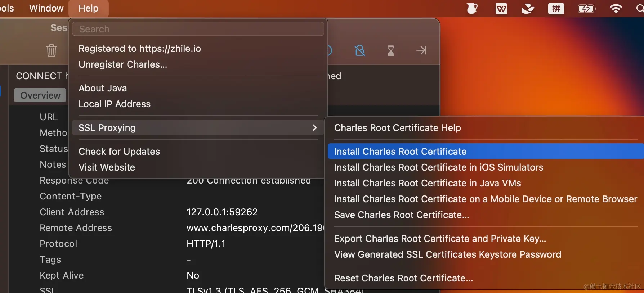This screenshot has width=644, height=293.
Task: Close the open Help menu
Action: click(x=89, y=8)
